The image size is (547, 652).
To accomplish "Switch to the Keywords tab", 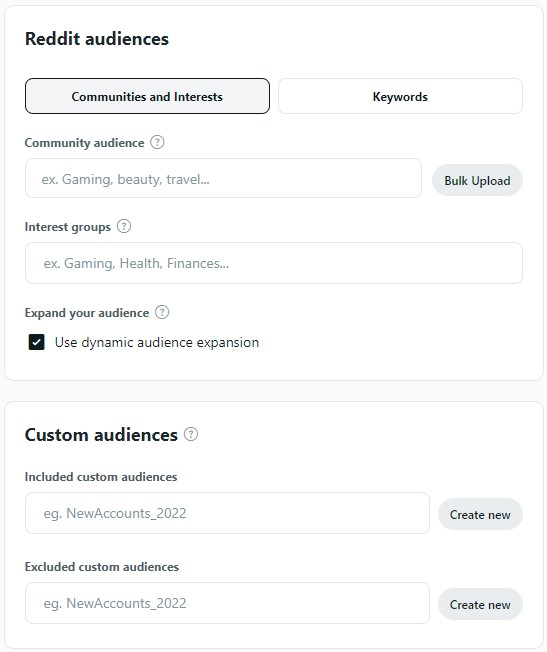I will pos(400,96).
